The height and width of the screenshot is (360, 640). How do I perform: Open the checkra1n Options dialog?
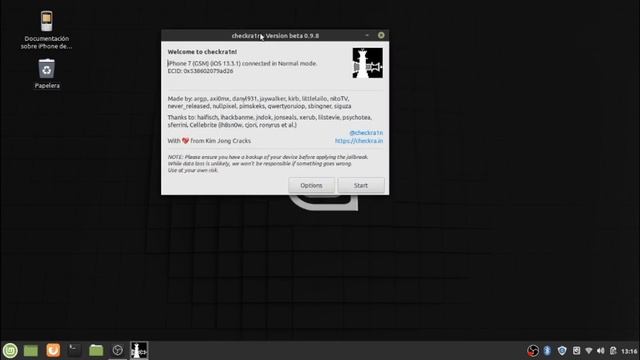pyautogui.click(x=311, y=185)
